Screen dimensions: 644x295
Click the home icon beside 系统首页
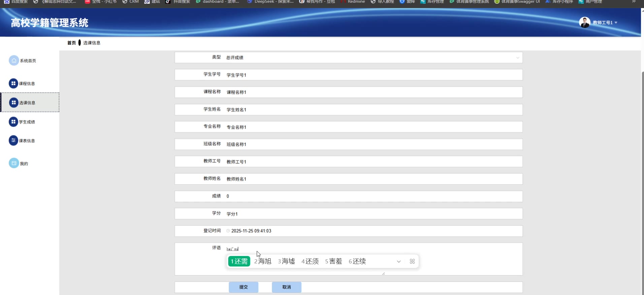(x=14, y=61)
